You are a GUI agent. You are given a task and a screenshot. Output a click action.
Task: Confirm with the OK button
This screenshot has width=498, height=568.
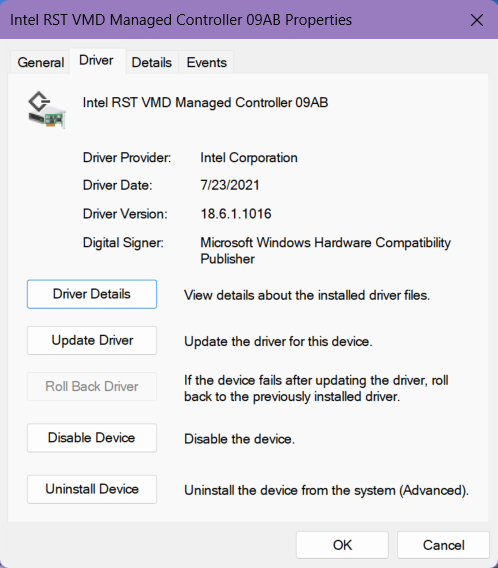click(342, 545)
